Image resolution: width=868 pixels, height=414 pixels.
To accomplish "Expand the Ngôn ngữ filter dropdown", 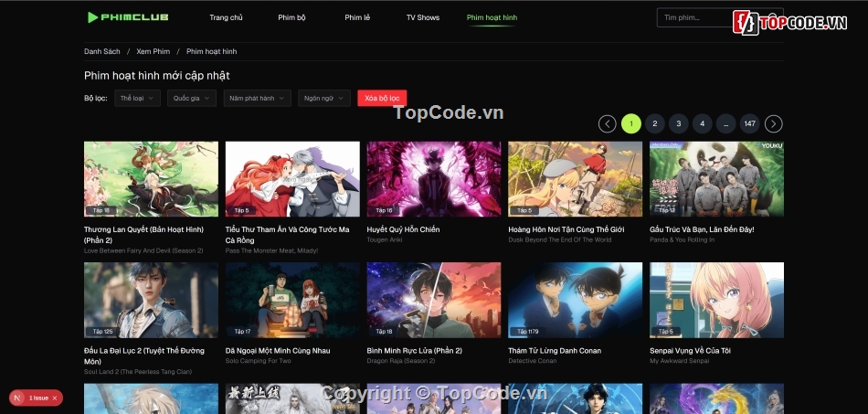I will [x=323, y=98].
